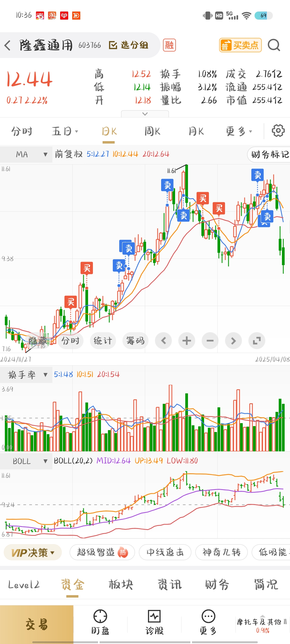Toggle the 财务标记 financial markers
Screen dimensions: 290x644
click(x=269, y=155)
